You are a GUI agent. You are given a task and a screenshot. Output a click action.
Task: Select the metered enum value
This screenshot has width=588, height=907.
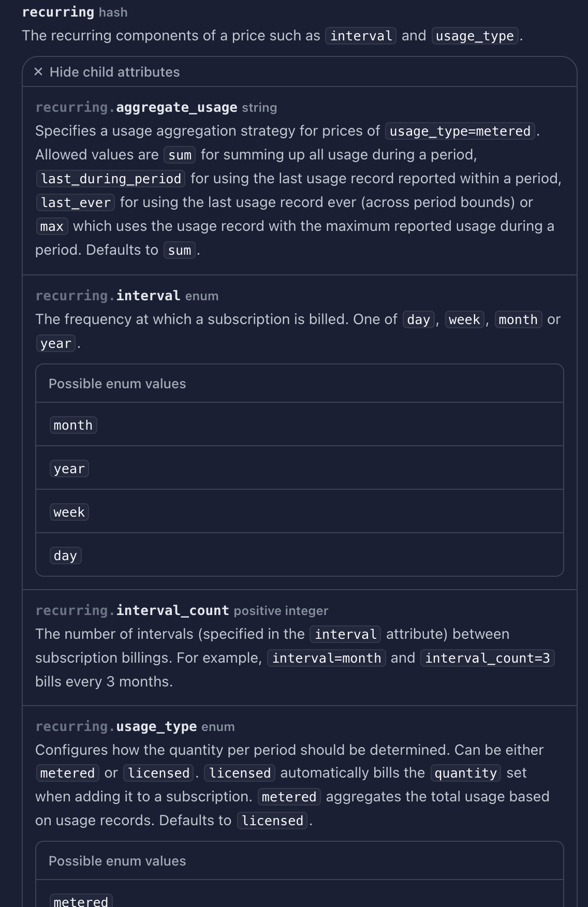(x=80, y=901)
